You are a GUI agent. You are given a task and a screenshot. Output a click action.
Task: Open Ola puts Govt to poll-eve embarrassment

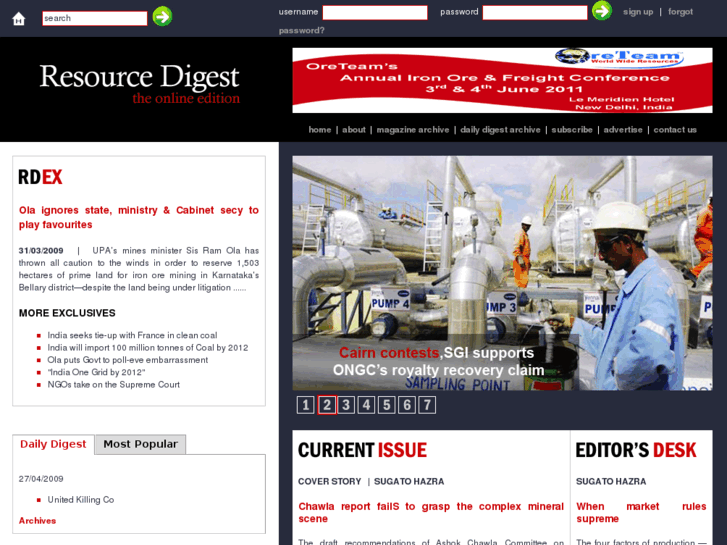(x=128, y=360)
